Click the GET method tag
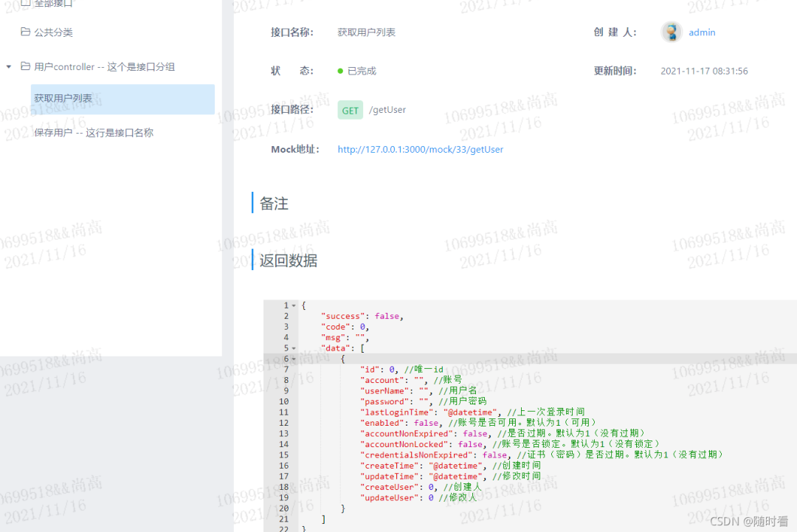 pos(351,110)
